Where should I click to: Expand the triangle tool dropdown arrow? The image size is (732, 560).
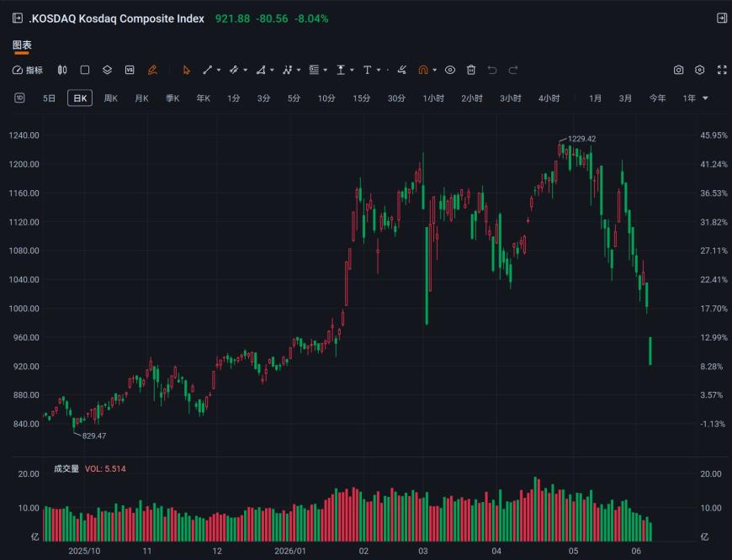coord(272,70)
